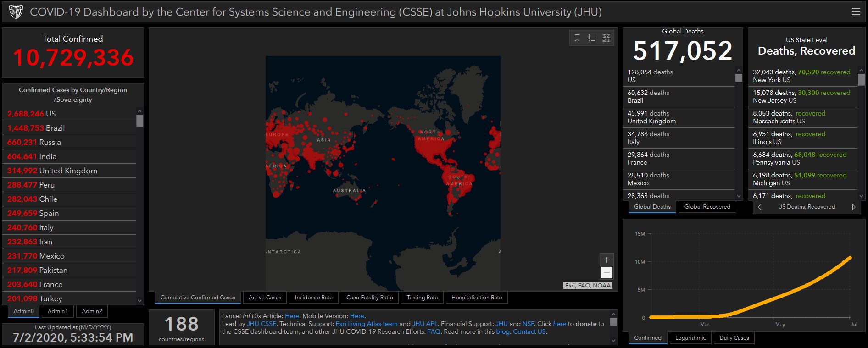The image size is (868, 348).
Task: Open the Contact US link
Action: point(529,331)
